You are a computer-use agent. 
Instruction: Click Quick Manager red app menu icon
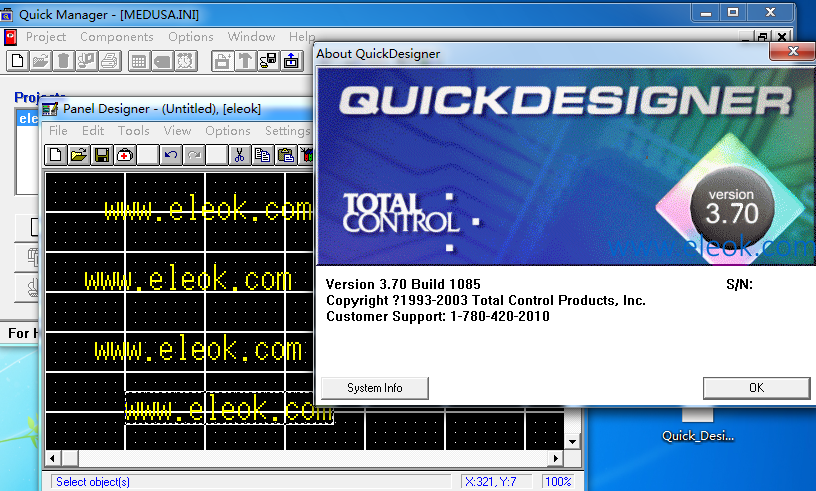pyautogui.click(x=10, y=37)
